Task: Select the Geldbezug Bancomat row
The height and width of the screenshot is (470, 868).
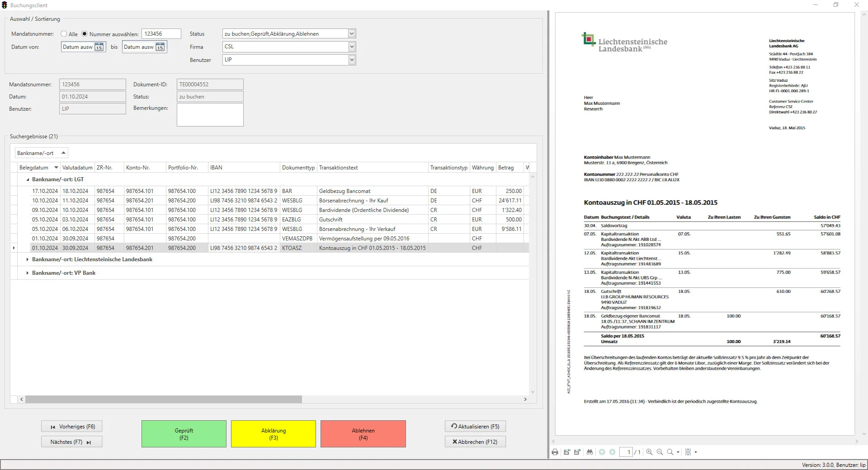Action: click(x=273, y=191)
